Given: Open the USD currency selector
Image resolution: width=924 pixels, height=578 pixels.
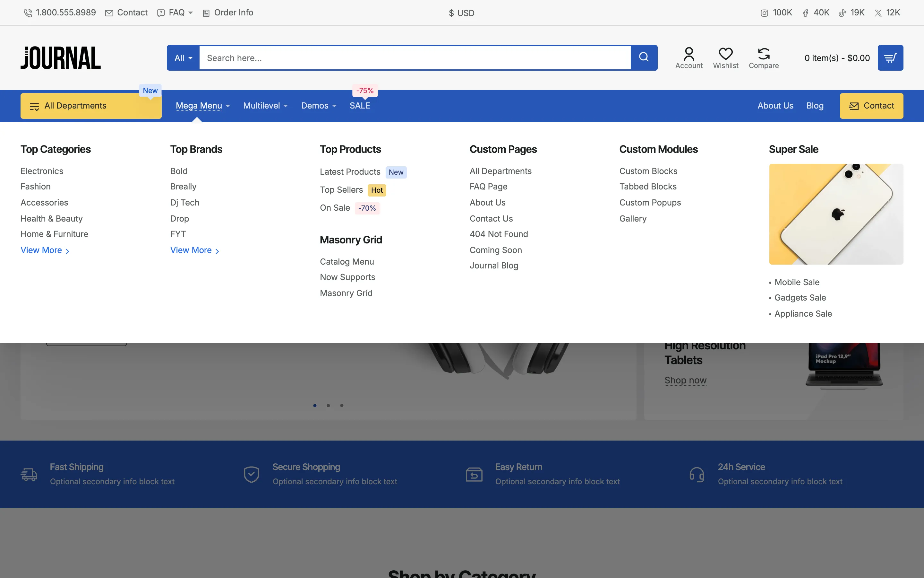Looking at the screenshot, I should point(461,13).
